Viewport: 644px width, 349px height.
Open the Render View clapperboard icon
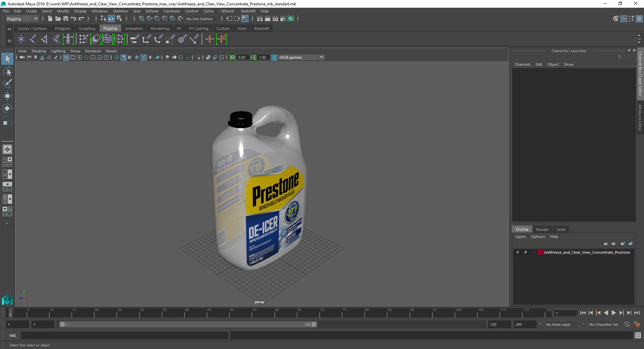tap(260, 19)
